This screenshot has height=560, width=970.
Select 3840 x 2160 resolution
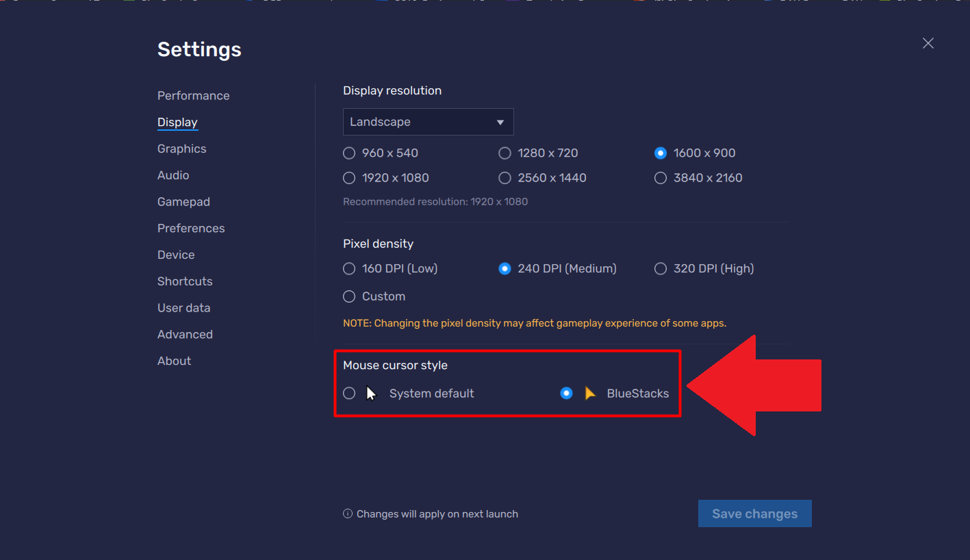661,178
